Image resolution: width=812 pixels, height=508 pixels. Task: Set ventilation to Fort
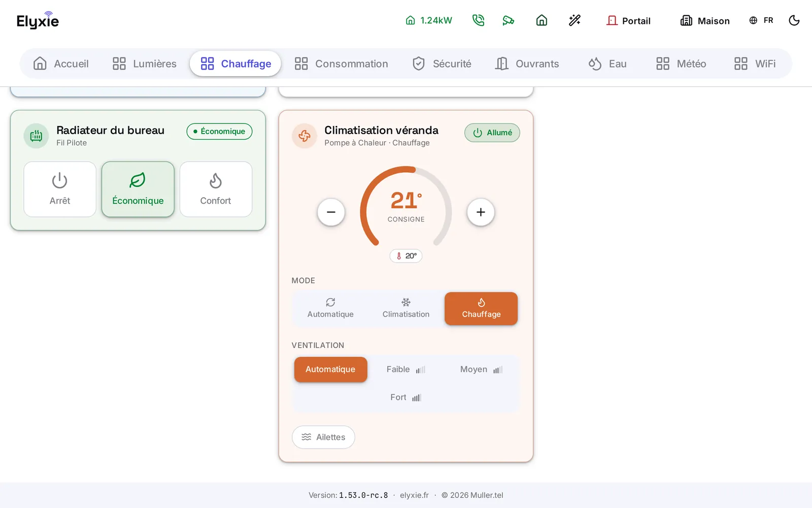(x=406, y=397)
